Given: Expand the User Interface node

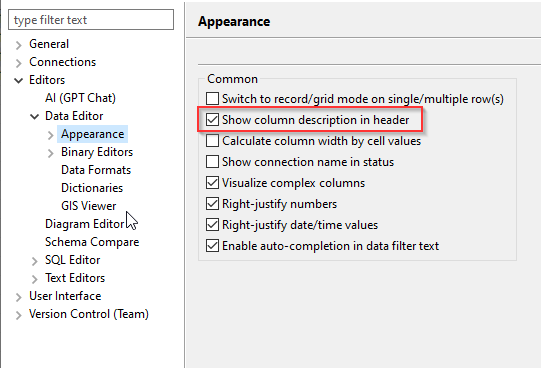Looking at the screenshot, I should coord(19,297).
